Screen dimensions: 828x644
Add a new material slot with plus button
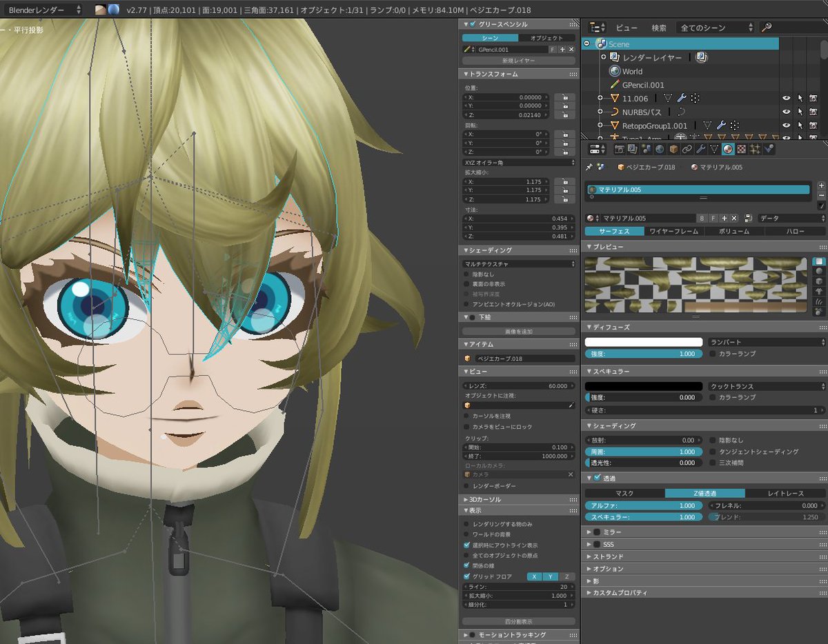pos(821,185)
